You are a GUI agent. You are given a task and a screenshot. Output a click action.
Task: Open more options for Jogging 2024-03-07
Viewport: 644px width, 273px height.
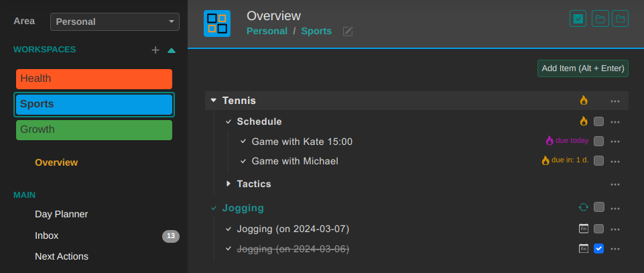(x=615, y=229)
